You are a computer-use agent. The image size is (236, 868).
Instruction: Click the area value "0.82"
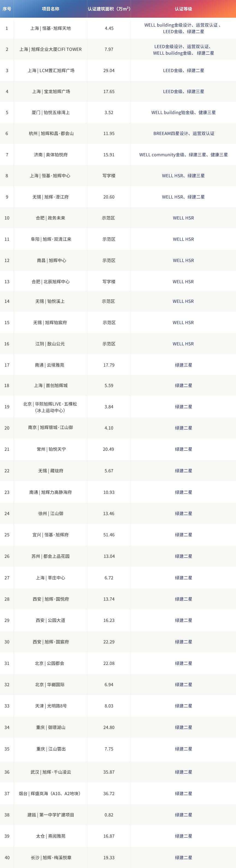click(109, 815)
